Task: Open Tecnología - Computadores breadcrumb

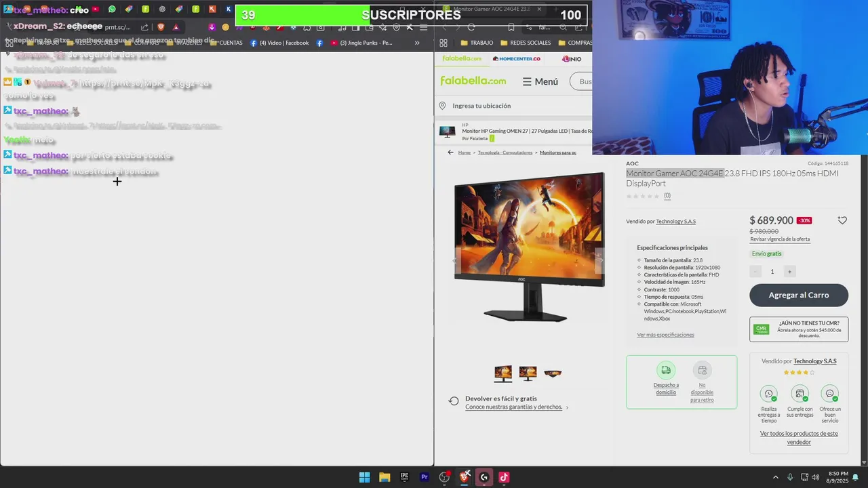Action: [x=505, y=152]
